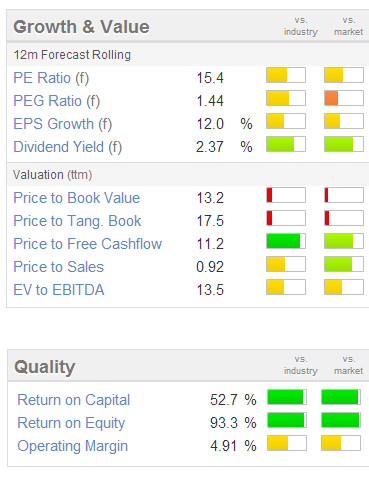The width and height of the screenshot is (369, 479).
Task: Open the Dividend Yield (f) link
Action: tap(68, 147)
